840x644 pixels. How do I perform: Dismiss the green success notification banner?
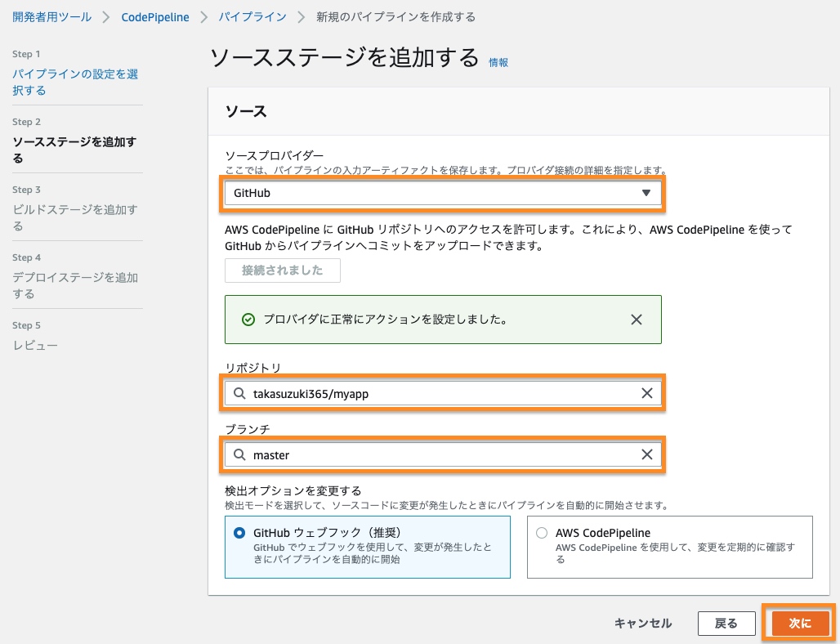click(637, 320)
